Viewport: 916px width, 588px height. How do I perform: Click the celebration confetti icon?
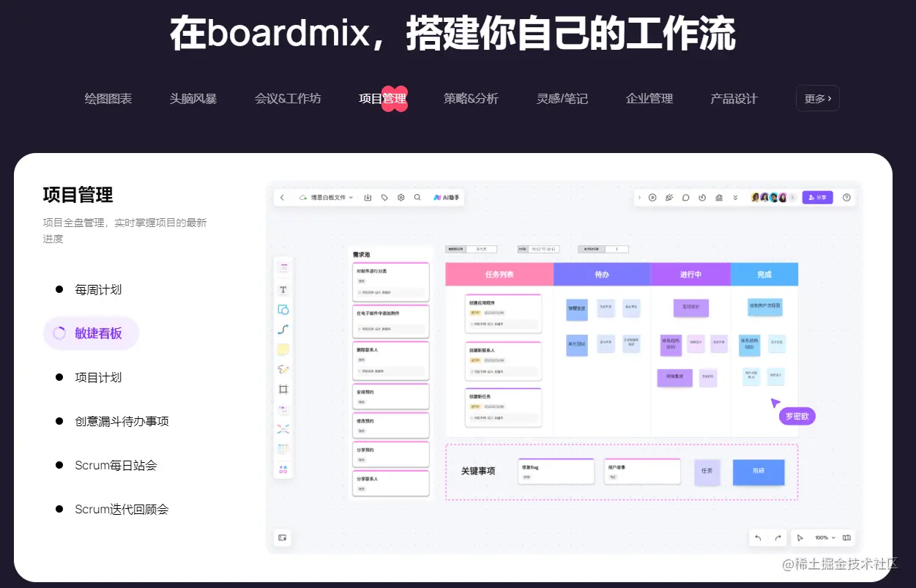tap(669, 197)
